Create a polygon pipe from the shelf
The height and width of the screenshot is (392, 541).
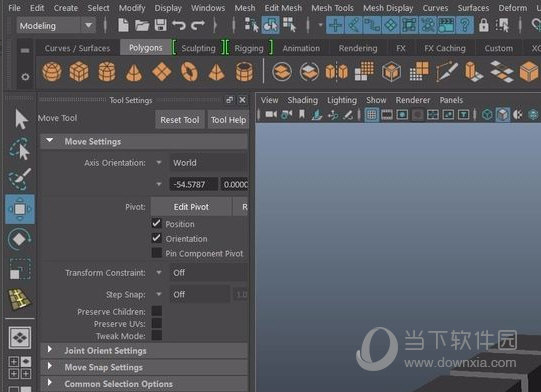click(x=244, y=72)
